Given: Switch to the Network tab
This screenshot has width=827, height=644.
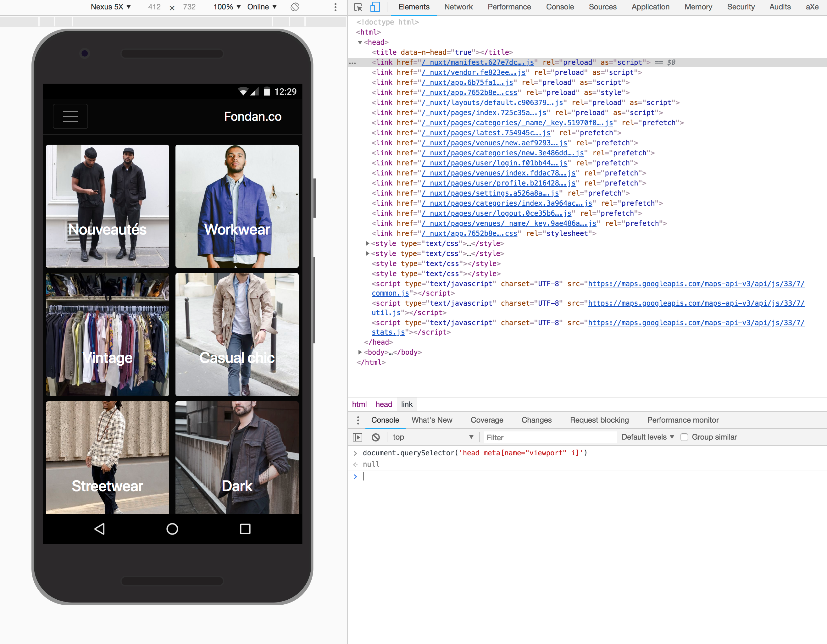Looking at the screenshot, I should coord(458,7).
